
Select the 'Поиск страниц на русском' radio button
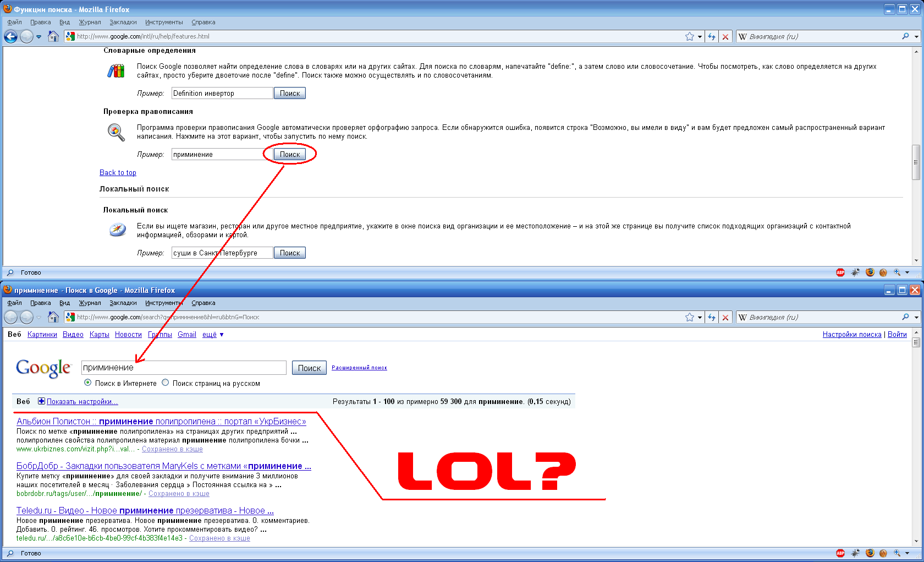(166, 383)
